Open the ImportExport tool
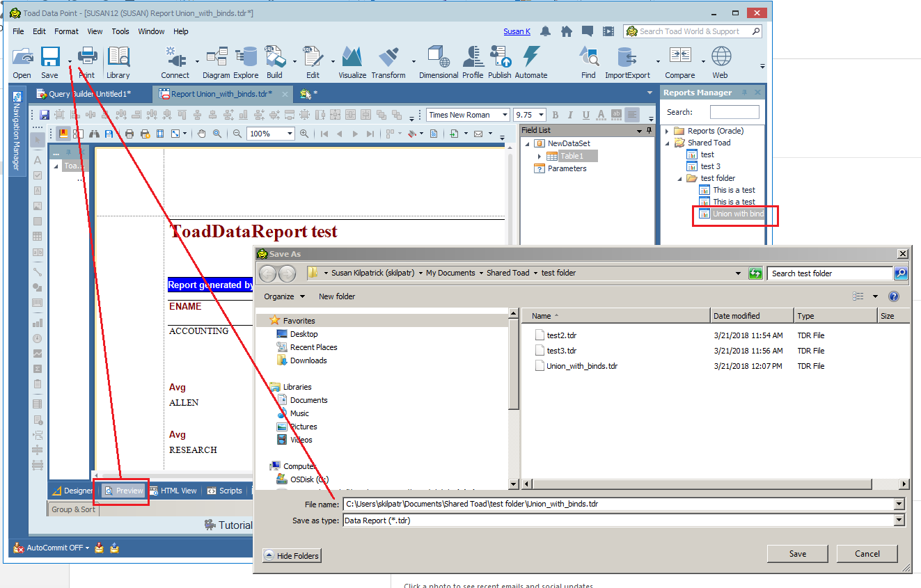This screenshot has width=921, height=588. point(627,63)
